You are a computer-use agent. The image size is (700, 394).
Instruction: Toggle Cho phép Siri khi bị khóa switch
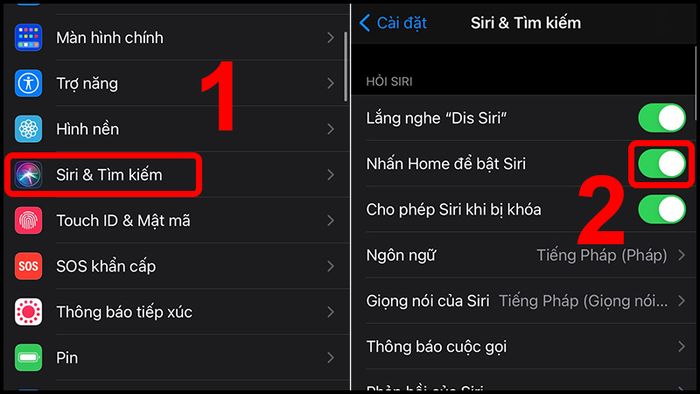[x=662, y=209]
